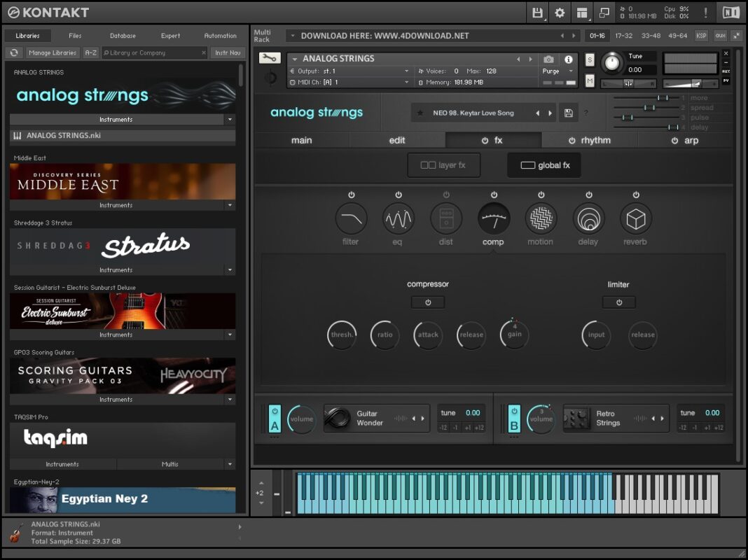The image size is (748, 560).
Task: Open the reverb effect module
Action: [636, 219]
